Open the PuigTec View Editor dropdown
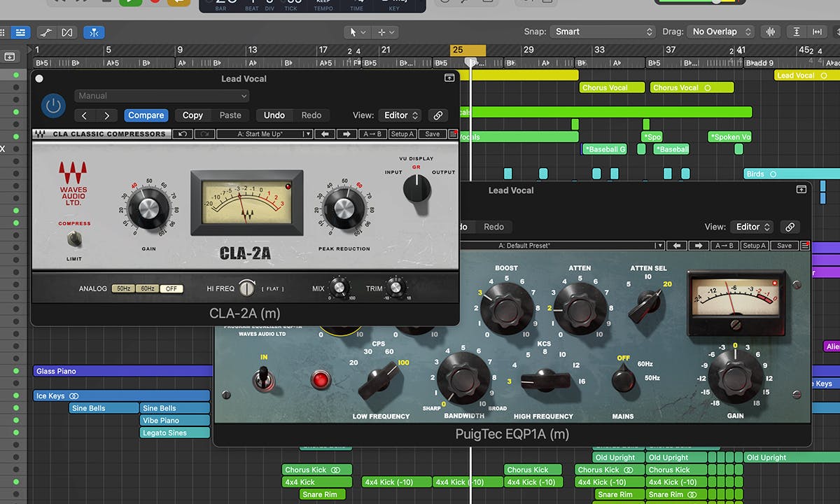This screenshot has height=504, width=840. pos(752,227)
